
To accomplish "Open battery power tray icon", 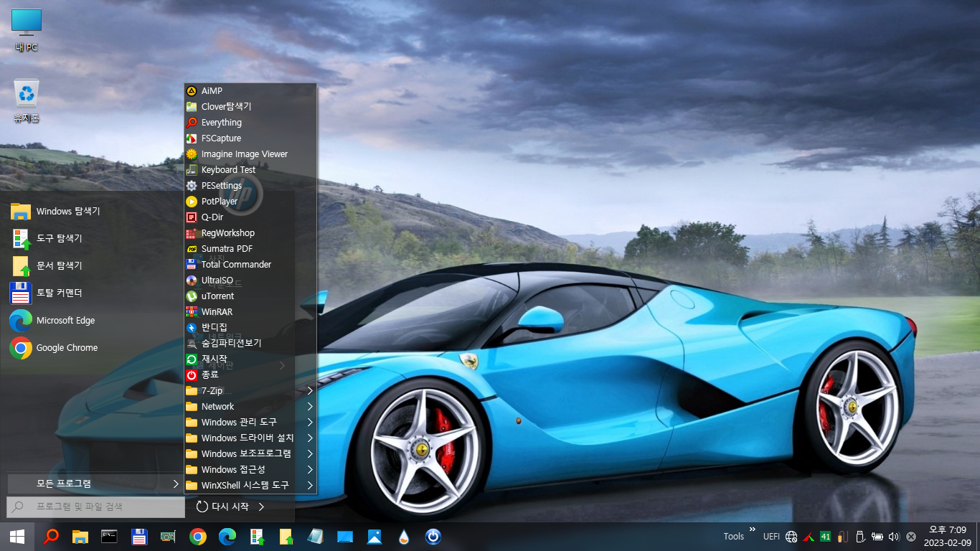I will pos(877,537).
